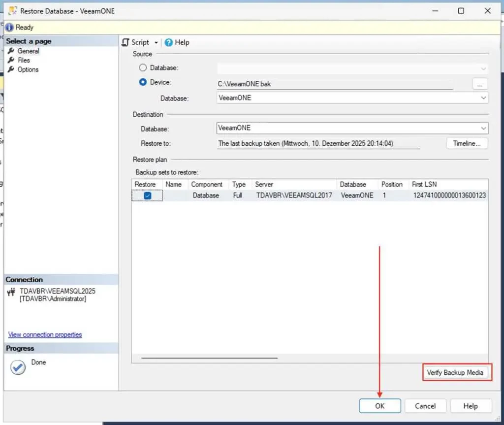Click the Ready info status icon
Image resolution: width=504 pixels, height=425 pixels.
pos(9,28)
